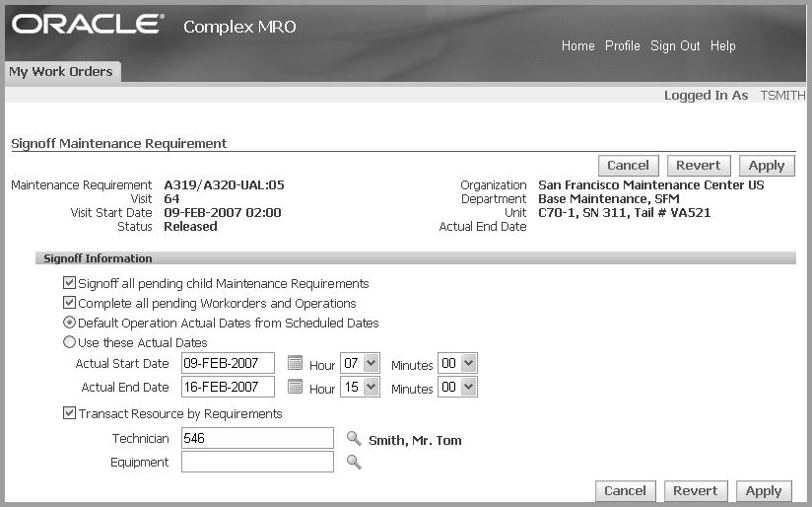Select Default Operation Actual Dates from Scheduled Dates
Image resolution: width=812 pixels, height=507 pixels.
coord(69,323)
